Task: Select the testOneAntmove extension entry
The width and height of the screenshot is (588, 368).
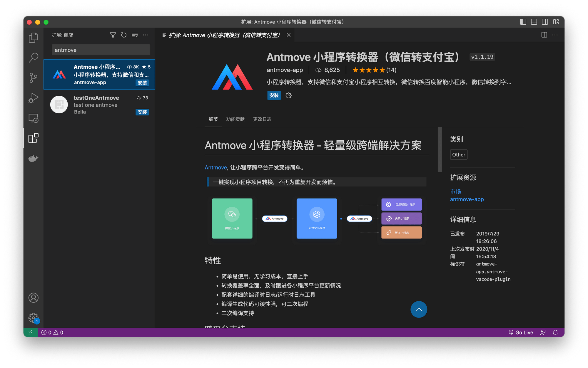Action: [99, 104]
